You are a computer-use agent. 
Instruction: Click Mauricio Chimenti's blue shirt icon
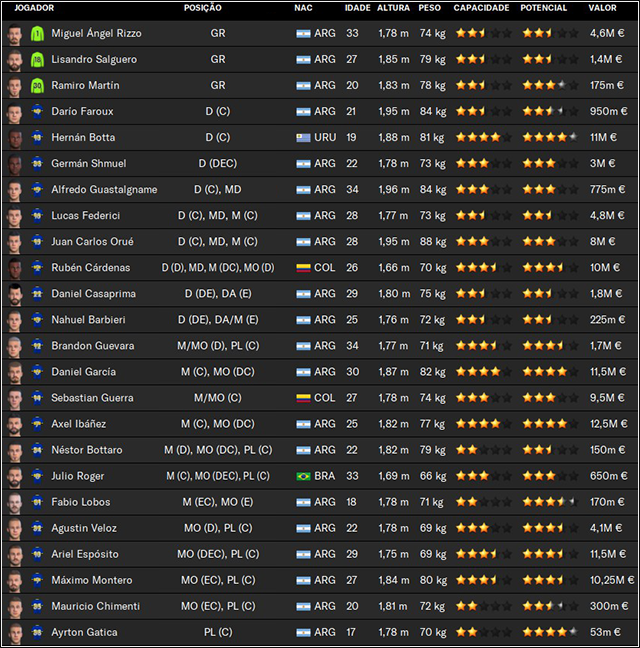click(37, 606)
